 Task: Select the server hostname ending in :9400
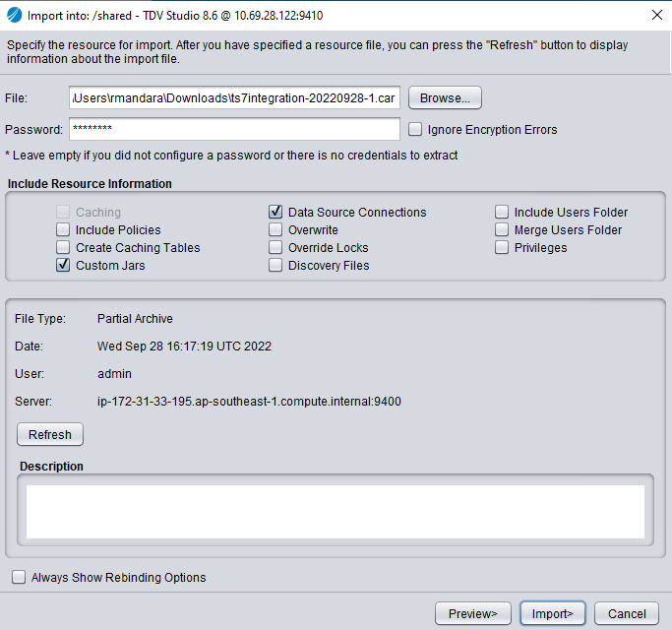tap(249, 401)
